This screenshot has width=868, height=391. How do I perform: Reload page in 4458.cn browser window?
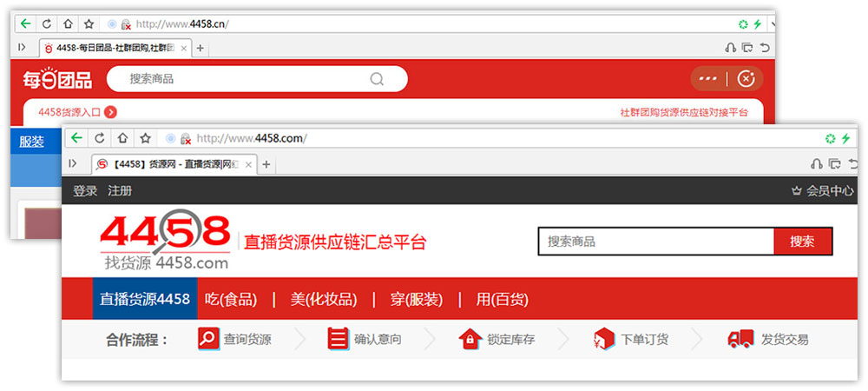coord(47,23)
